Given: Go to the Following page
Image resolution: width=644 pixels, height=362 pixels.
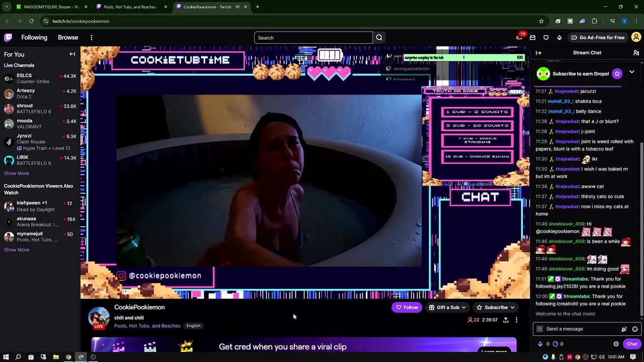Looking at the screenshot, I should coord(34,38).
